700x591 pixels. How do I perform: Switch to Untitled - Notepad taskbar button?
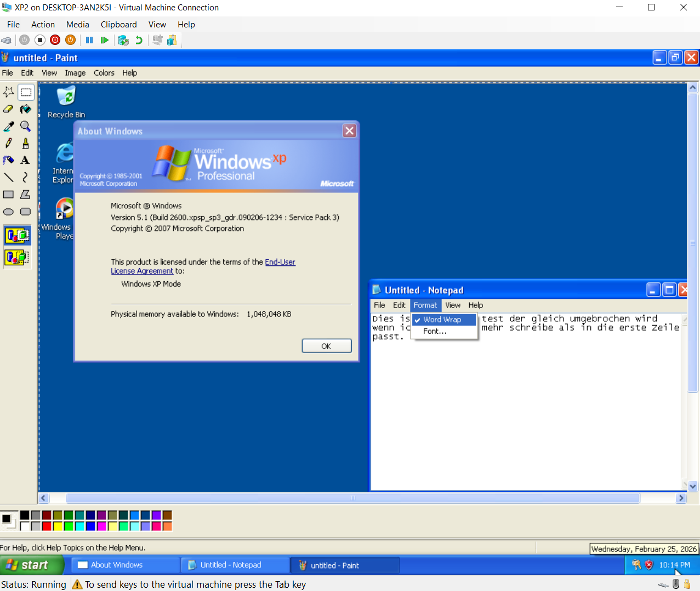pos(236,565)
